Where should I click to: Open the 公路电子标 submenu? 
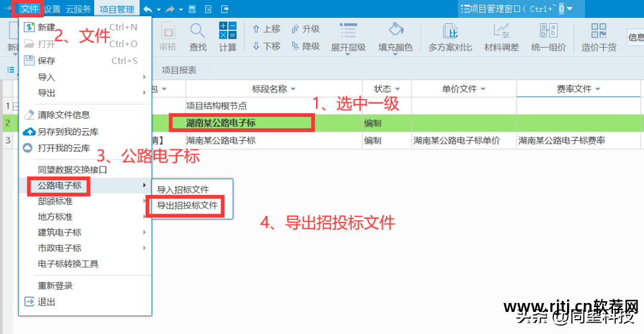[85, 185]
